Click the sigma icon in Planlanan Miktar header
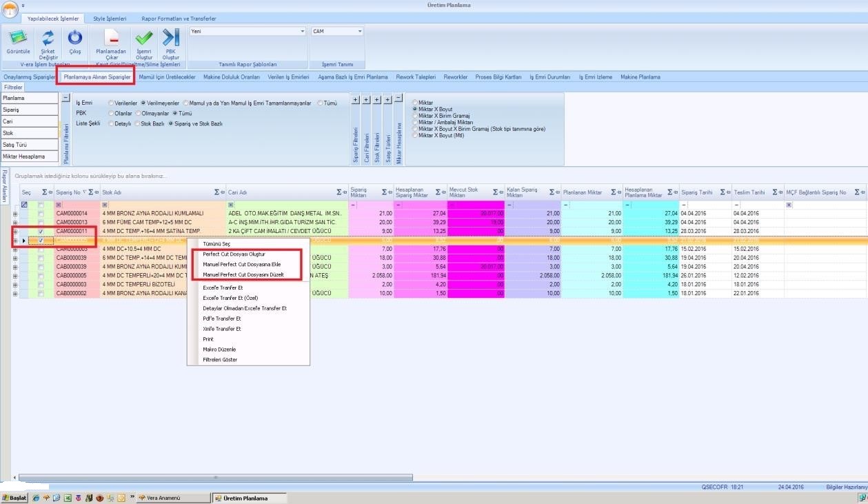This screenshot has width=868, height=504. tap(614, 192)
